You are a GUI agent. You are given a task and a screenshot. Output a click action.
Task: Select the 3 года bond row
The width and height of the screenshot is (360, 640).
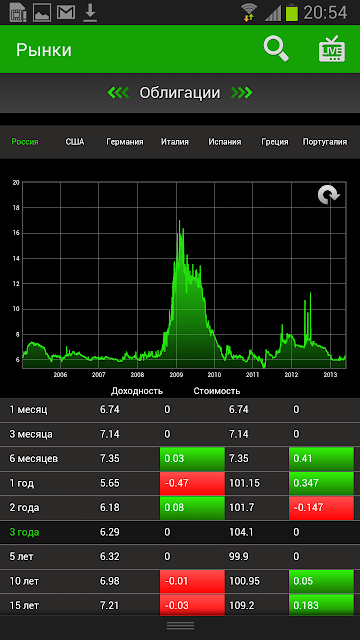[180, 532]
